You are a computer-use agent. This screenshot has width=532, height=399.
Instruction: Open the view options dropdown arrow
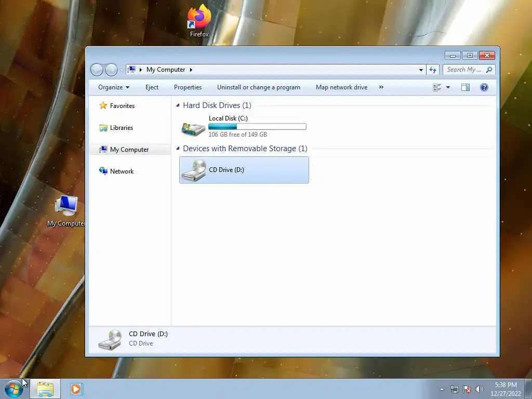(x=448, y=87)
